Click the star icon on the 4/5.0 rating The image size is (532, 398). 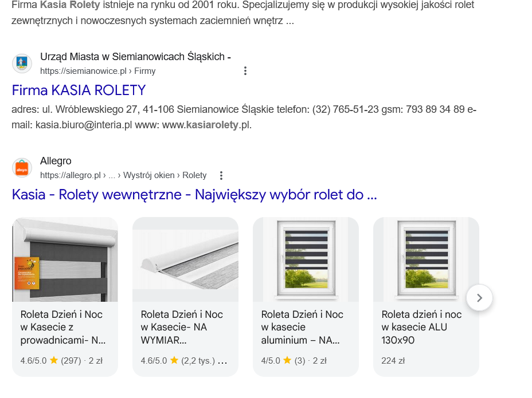tap(287, 361)
